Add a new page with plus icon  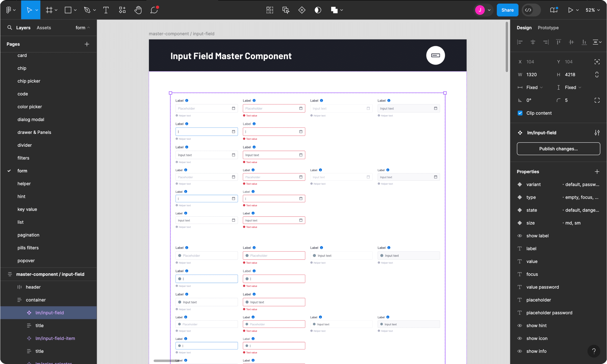tap(87, 44)
